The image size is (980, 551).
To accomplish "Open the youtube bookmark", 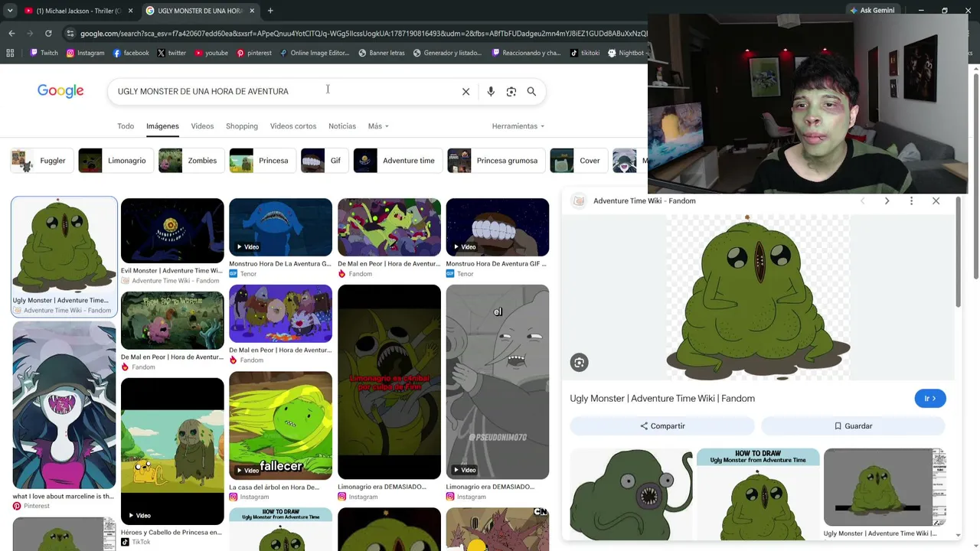I will coord(211,53).
